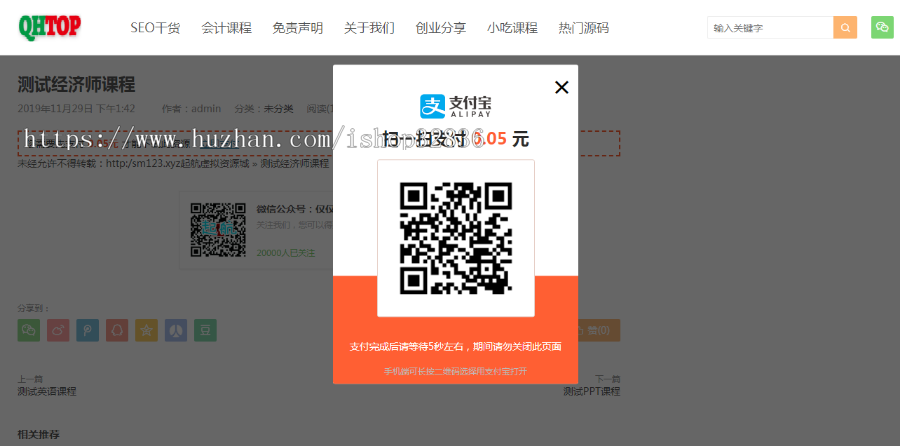Share to Douban via 豆 icon
Viewport: 900px width, 446px height.
click(x=205, y=330)
